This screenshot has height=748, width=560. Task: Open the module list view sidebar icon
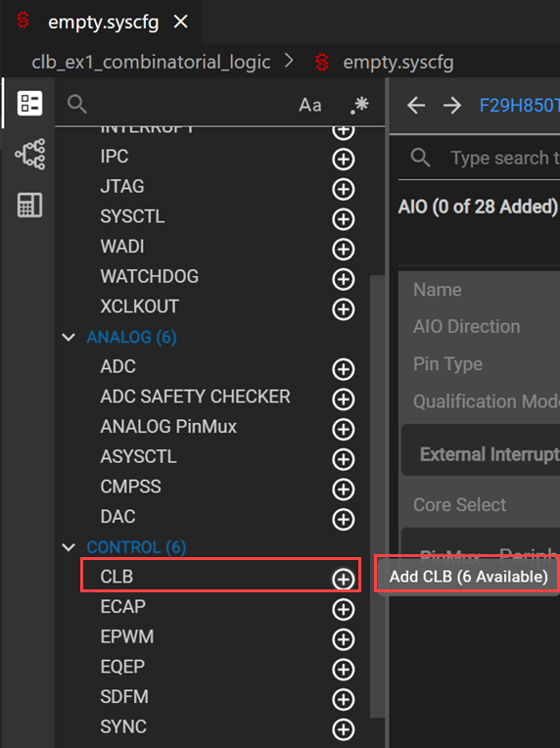(x=29, y=103)
